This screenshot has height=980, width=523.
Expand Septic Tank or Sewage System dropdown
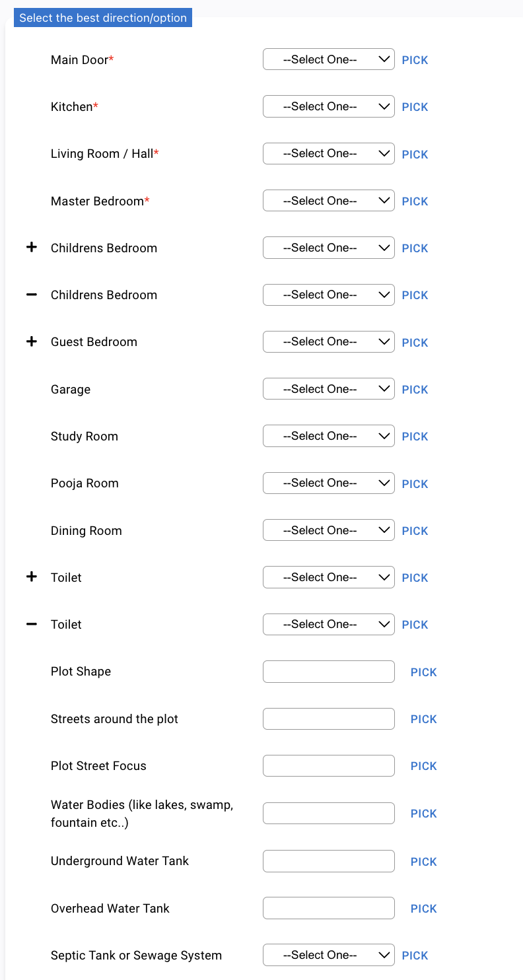point(328,955)
